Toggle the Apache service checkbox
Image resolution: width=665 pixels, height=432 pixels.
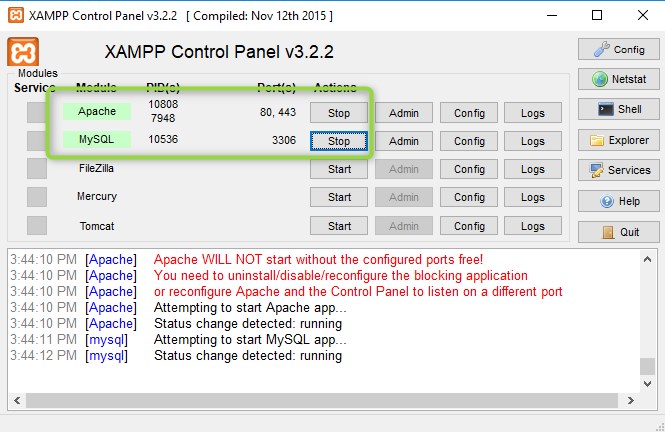(37, 112)
